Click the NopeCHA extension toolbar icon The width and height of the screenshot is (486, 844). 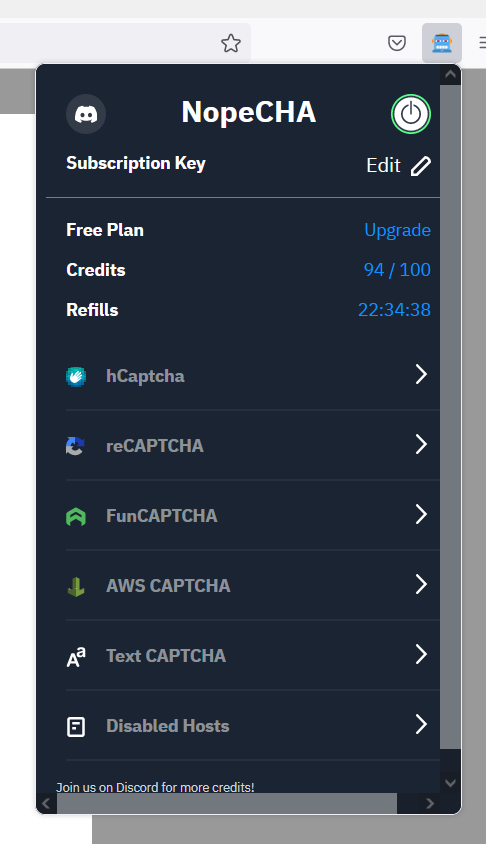pyautogui.click(x=442, y=43)
